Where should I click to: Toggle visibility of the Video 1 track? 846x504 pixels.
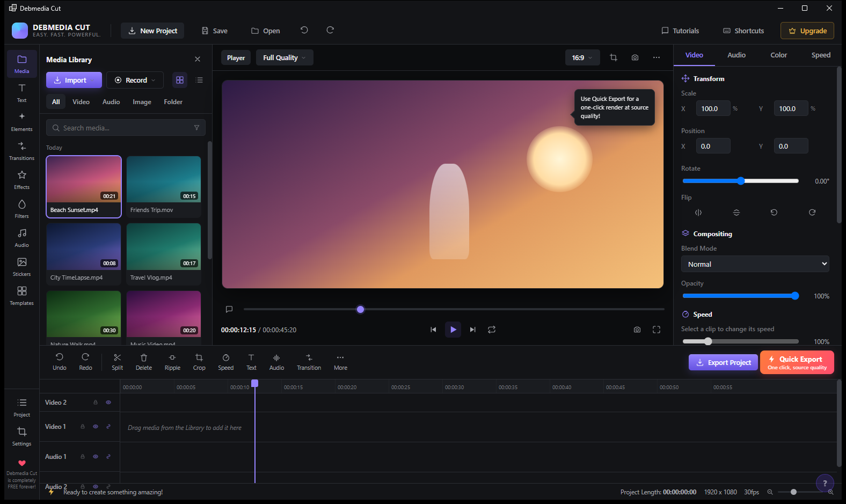point(96,427)
